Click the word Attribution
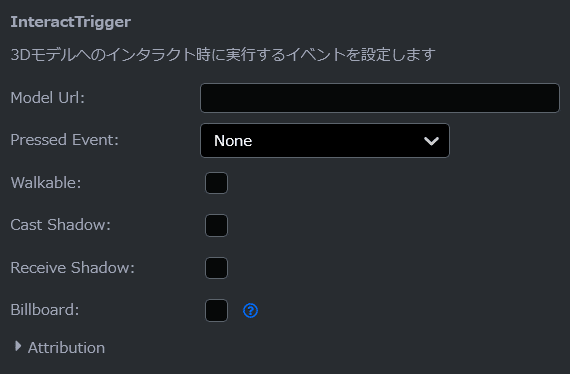Image resolution: width=570 pixels, height=374 pixels. (x=67, y=348)
